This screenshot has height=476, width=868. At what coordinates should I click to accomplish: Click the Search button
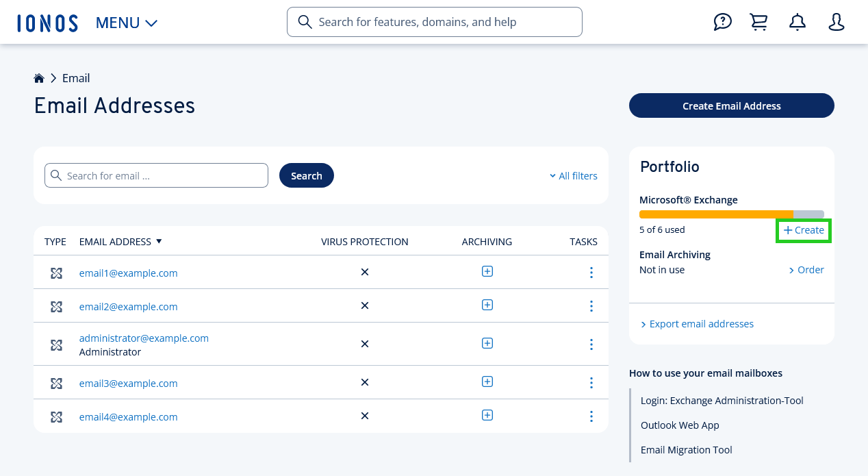[306, 175]
